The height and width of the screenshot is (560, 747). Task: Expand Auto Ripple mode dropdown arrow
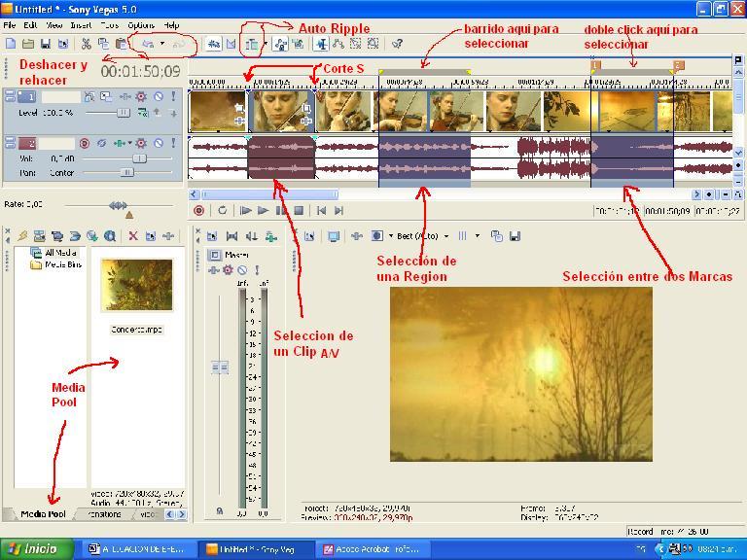[x=264, y=44]
